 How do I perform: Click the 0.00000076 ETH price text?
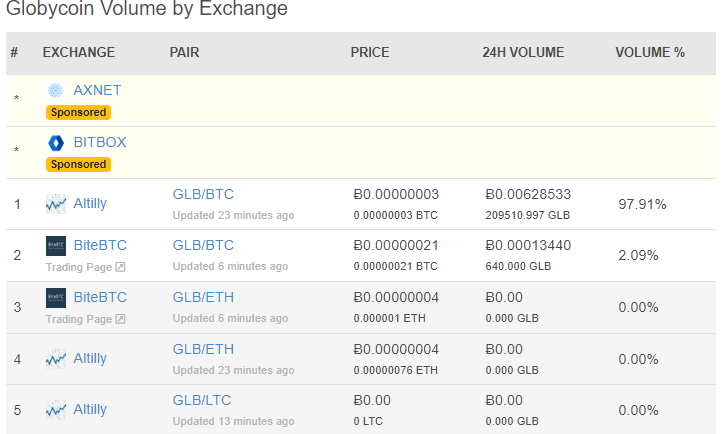pyautogui.click(x=396, y=370)
